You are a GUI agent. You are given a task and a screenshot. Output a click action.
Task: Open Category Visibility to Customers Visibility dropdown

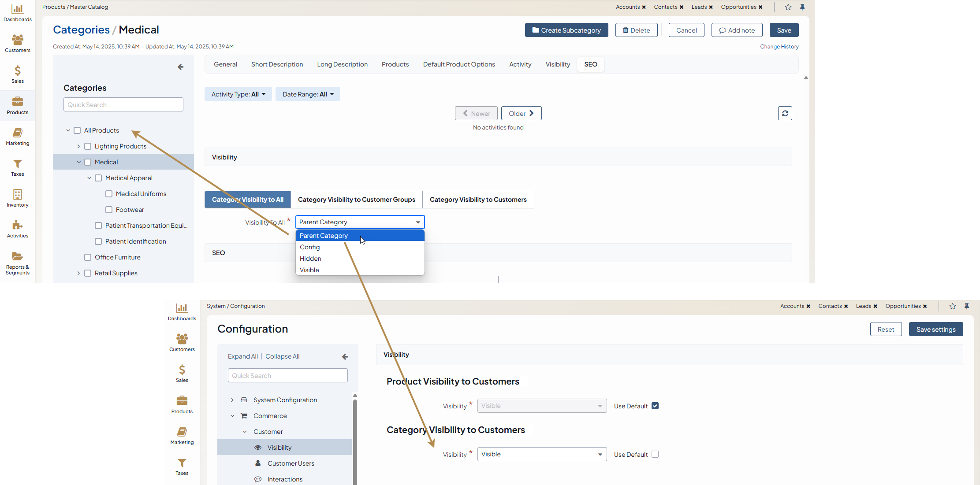click(x=541, y=454)
